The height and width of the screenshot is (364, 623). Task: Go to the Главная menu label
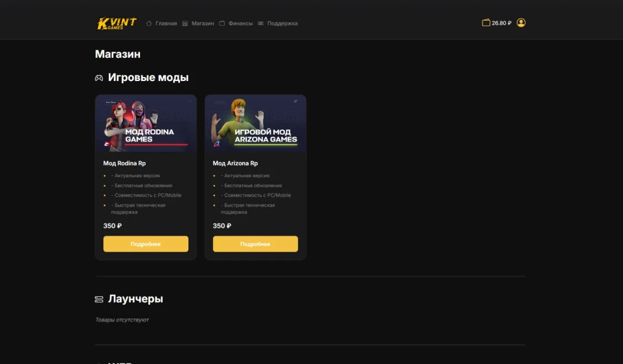[166, 23]
